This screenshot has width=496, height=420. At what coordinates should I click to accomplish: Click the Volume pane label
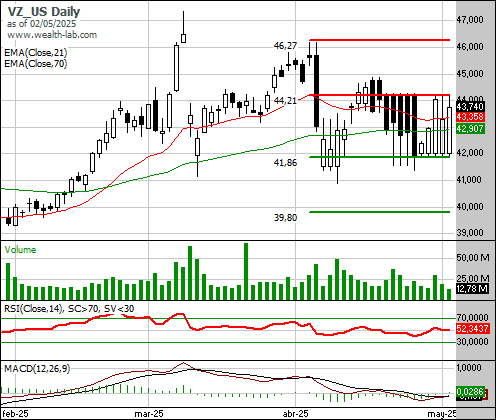pos(20,250)
